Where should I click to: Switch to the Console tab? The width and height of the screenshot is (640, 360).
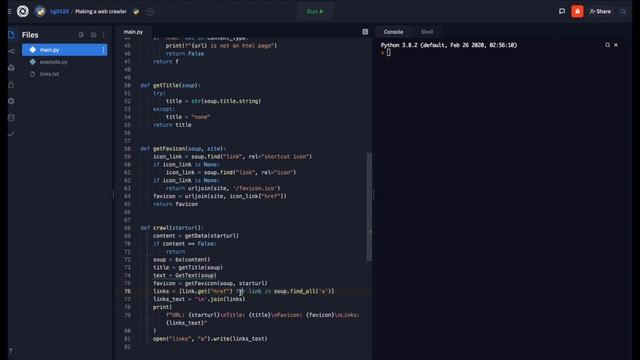(393, 32)
